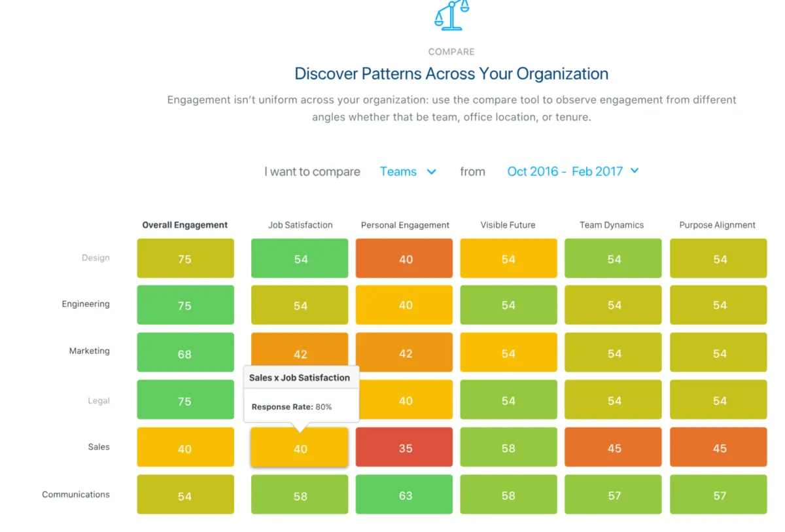Click the Sales Overall Engagement cell showing 40
785x532 pixels.
coord(185,447)
